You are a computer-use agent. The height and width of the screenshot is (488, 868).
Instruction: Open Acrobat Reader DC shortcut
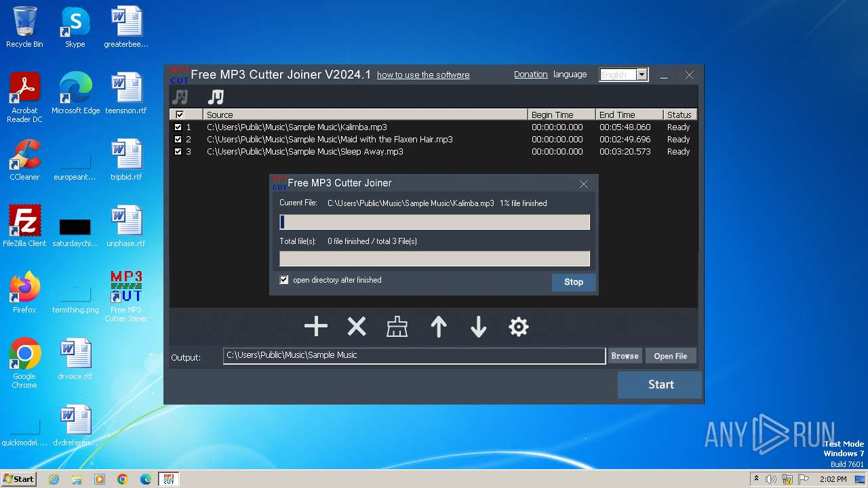click(24, 98)
